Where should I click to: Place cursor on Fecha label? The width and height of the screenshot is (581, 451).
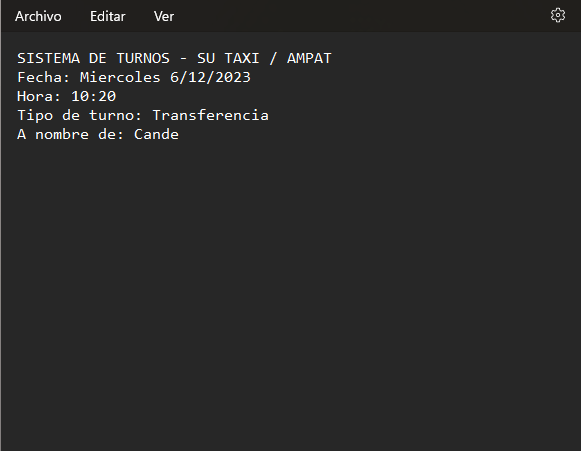[x=44, y=77]
